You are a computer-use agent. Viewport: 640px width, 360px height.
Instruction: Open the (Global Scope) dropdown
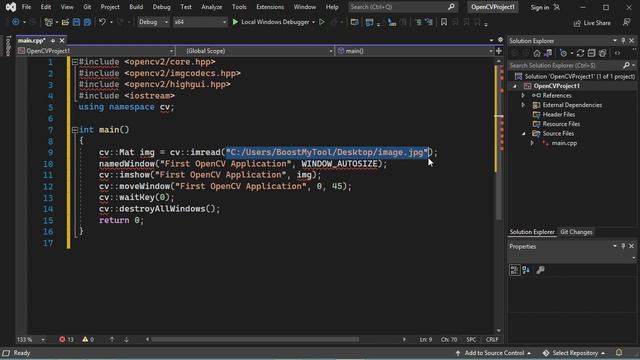pos(255,51)
